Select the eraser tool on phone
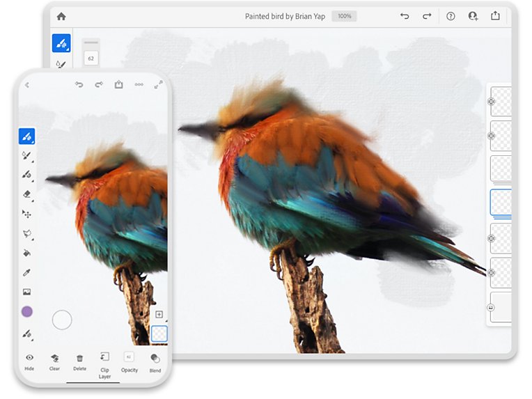 [26, 194]
